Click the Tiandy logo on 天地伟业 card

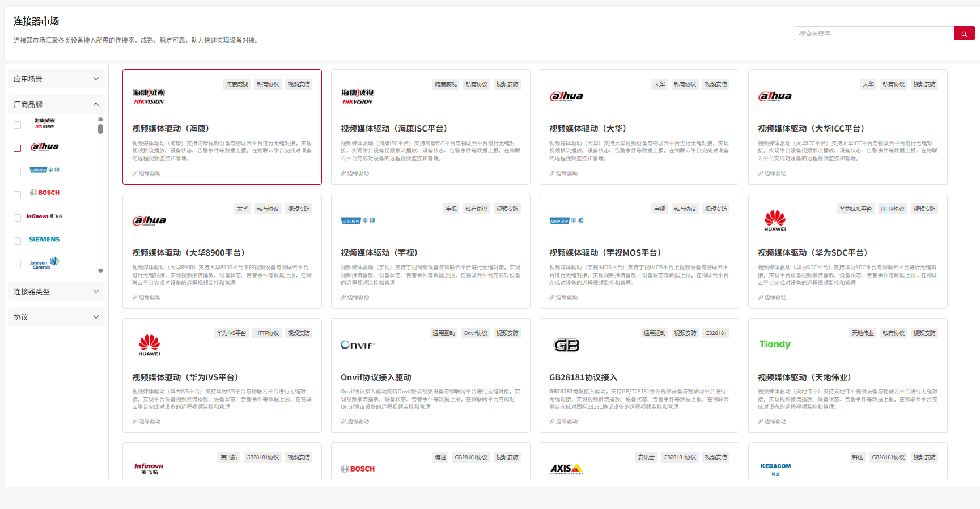pos(775,344)
